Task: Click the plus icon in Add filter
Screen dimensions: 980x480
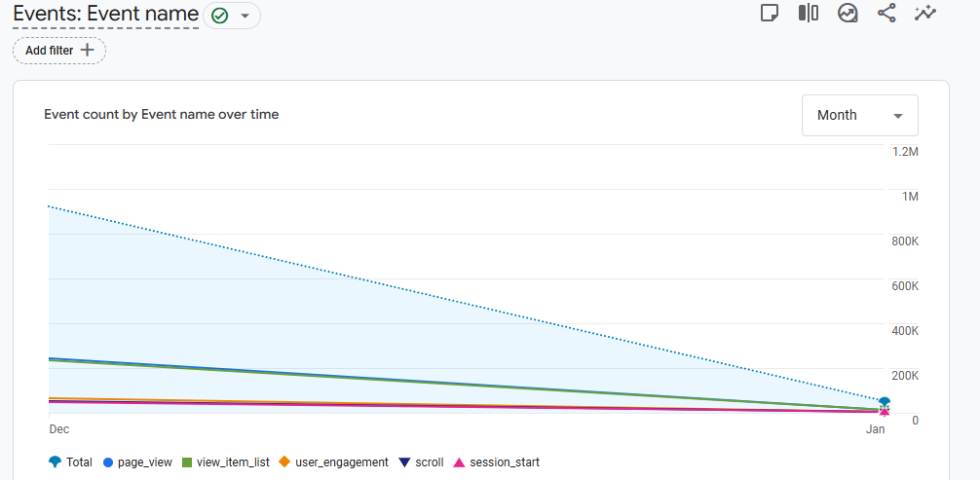Action: point(88,50)
